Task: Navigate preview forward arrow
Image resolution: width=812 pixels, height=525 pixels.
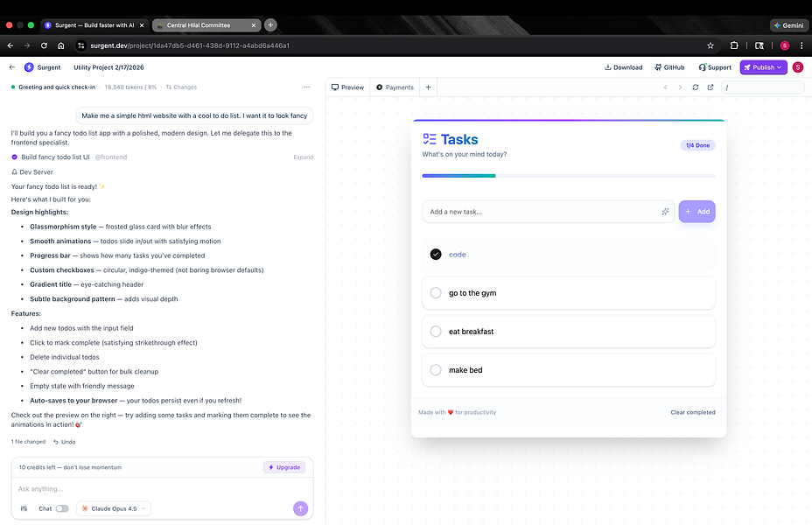Action: [680, 87]
